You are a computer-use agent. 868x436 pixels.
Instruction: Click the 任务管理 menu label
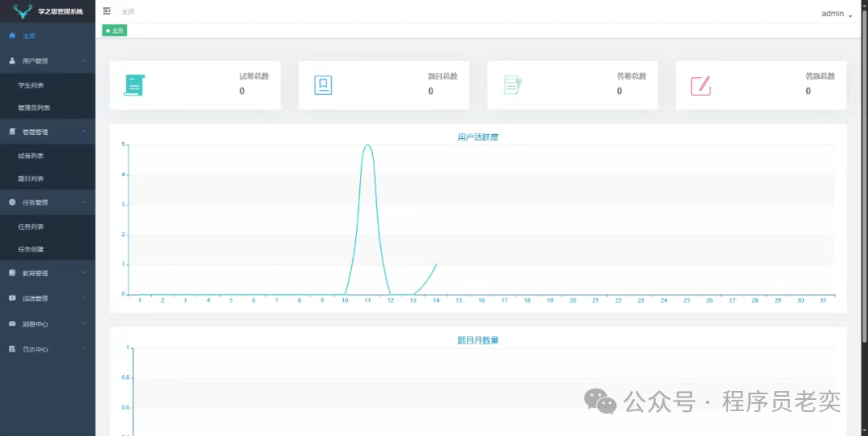(35, 203)
